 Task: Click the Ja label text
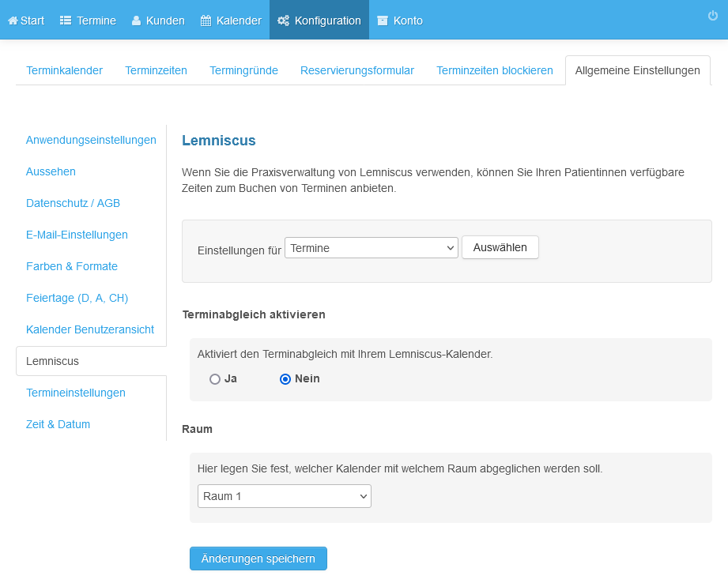[x=231, y=378]
